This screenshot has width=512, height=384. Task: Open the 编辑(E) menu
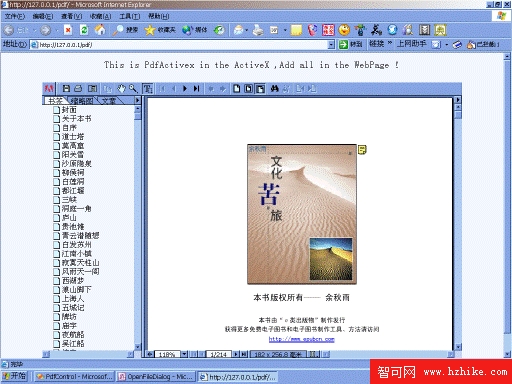pyautogui.click(x=43, y=16)
